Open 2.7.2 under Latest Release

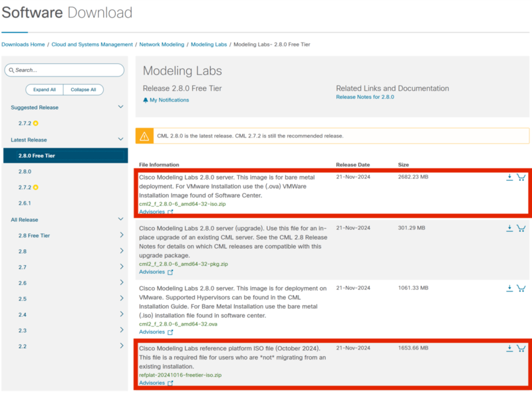pos(25,187)
